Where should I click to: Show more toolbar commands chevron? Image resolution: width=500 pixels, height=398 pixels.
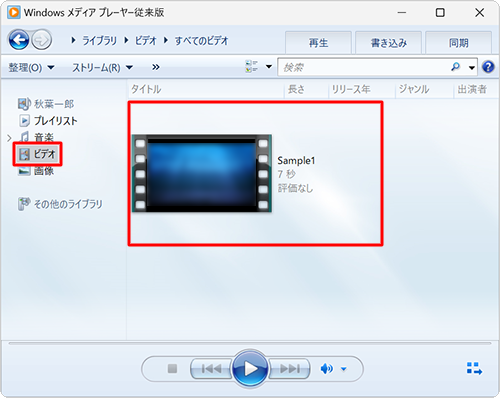(x=156, y=67)
